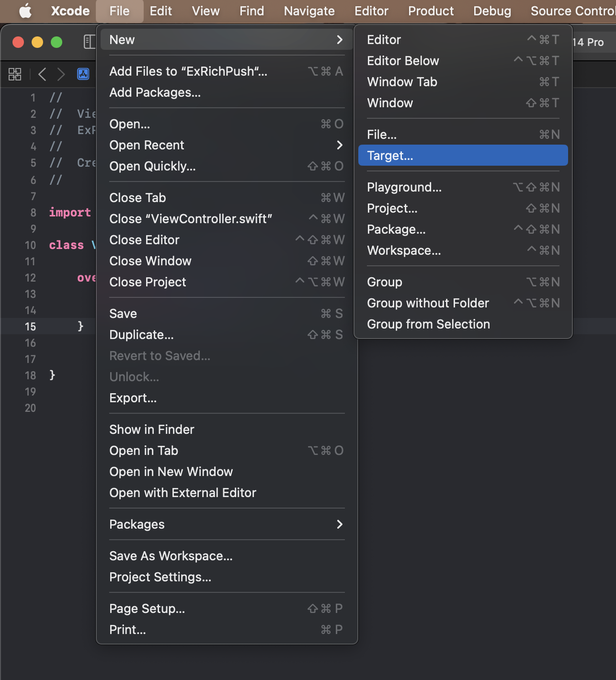Close the File menu in menu bar
The image size is (616, 680).
pyautogui.click(x=119, y=11)
